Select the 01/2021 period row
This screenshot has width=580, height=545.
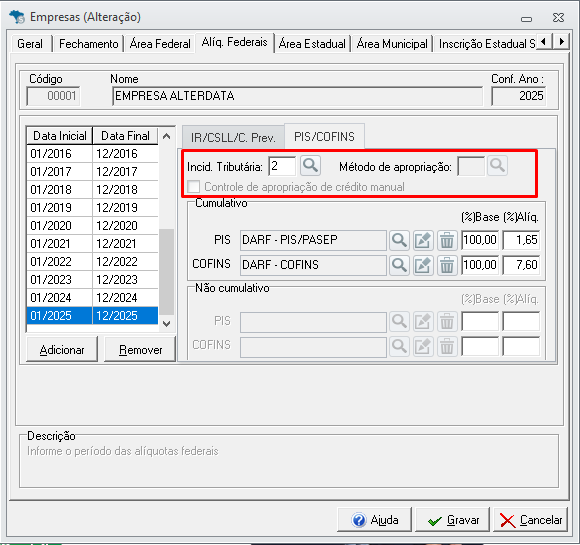point(92,244)
